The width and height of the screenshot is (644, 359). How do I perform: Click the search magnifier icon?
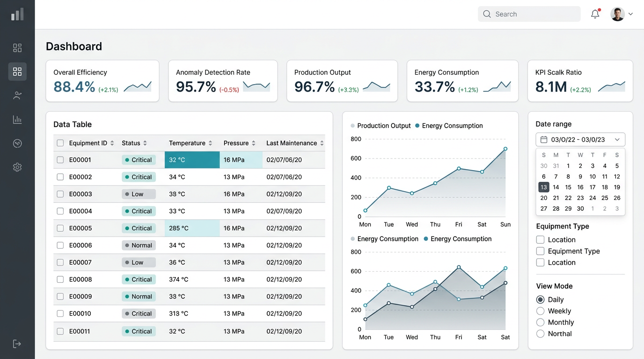[x=487, y=14]
